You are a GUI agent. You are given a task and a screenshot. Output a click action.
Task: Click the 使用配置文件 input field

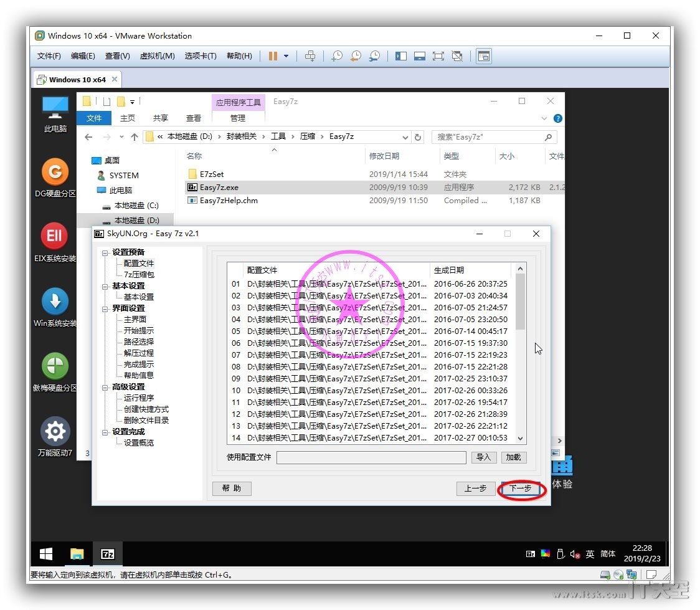(x=371, y=457)
